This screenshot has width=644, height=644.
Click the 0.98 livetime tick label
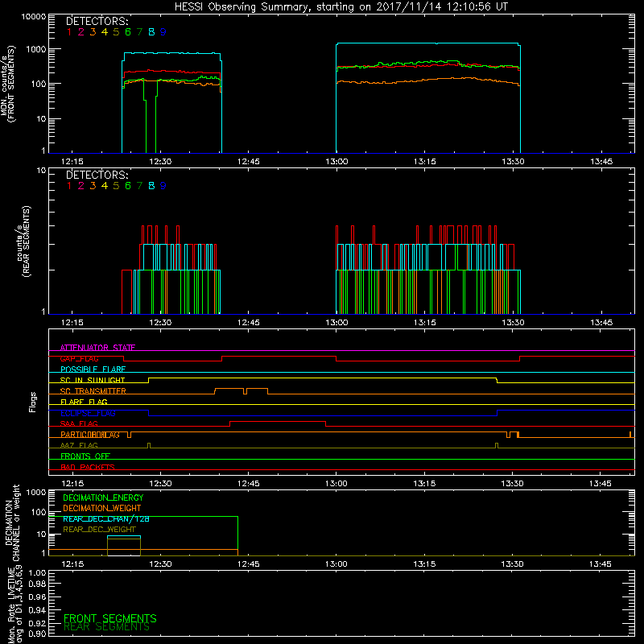[37, 584]
